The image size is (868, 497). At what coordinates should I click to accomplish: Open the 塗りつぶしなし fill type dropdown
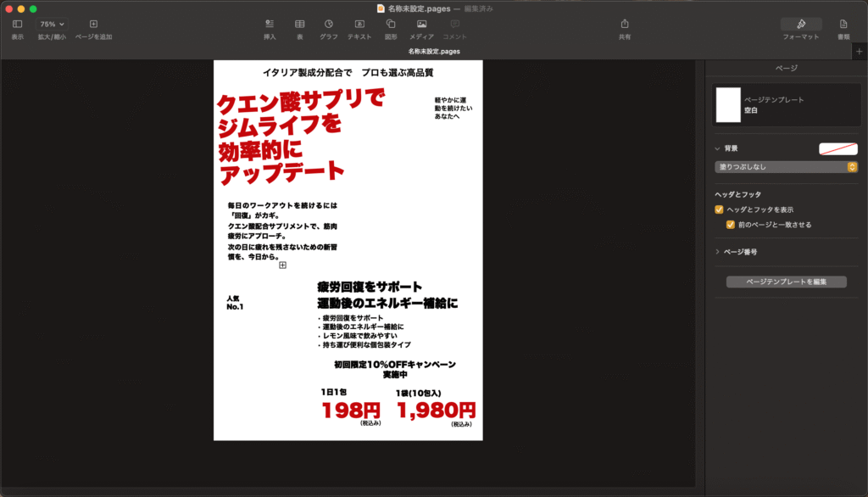(786, 167)
